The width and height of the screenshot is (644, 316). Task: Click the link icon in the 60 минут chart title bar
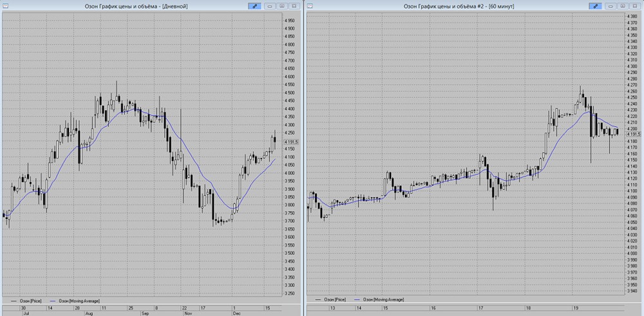(x=595, y=6)
